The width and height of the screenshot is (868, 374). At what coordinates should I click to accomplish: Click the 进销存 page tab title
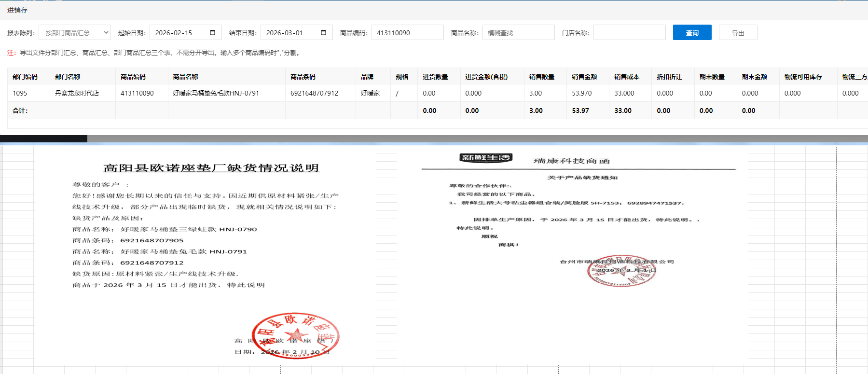point(17,10)
